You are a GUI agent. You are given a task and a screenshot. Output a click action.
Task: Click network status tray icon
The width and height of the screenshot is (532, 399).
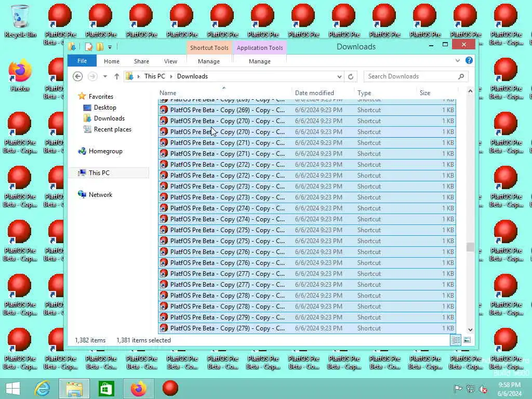point(470,389)
